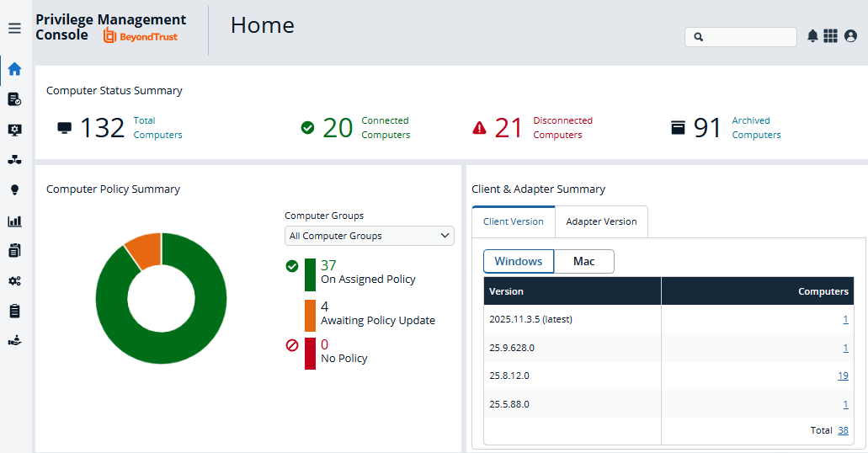Screen dimensions: 868x453
Task: Open the Total 38 computers link
Action: tap(843, 431)
